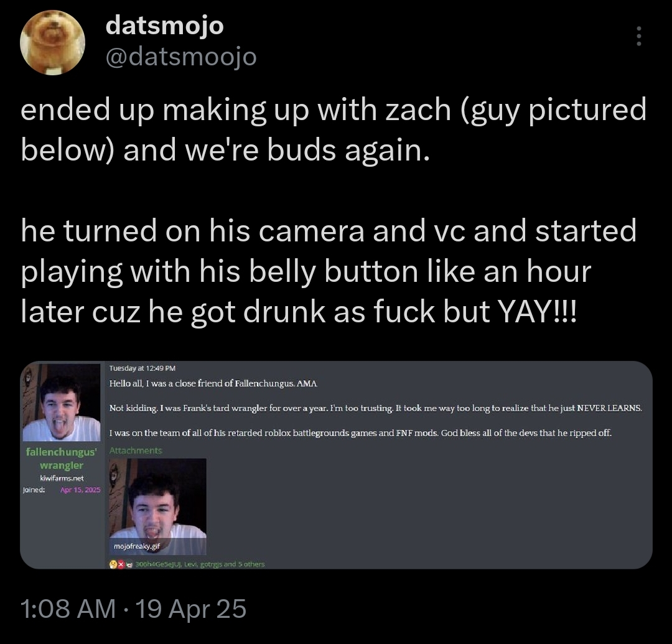
Task: Click the Tuesday at 12:49 PM post timestamp
Action: coord(143,369)
